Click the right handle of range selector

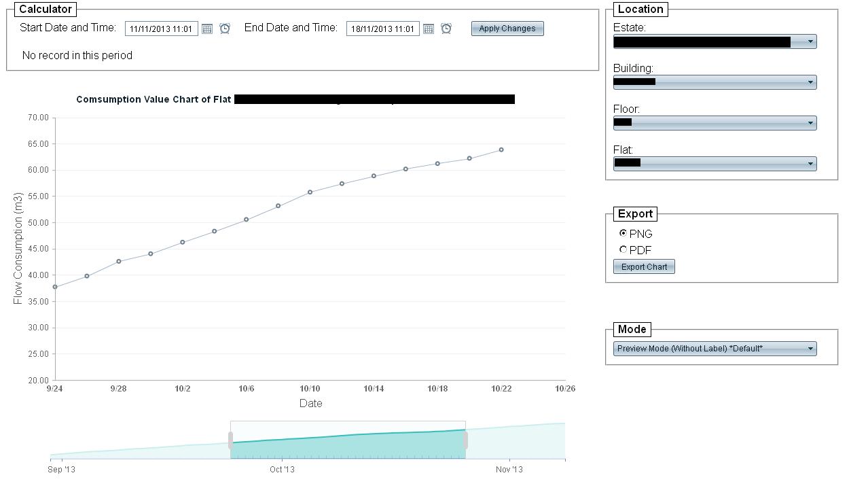[465, 440]
